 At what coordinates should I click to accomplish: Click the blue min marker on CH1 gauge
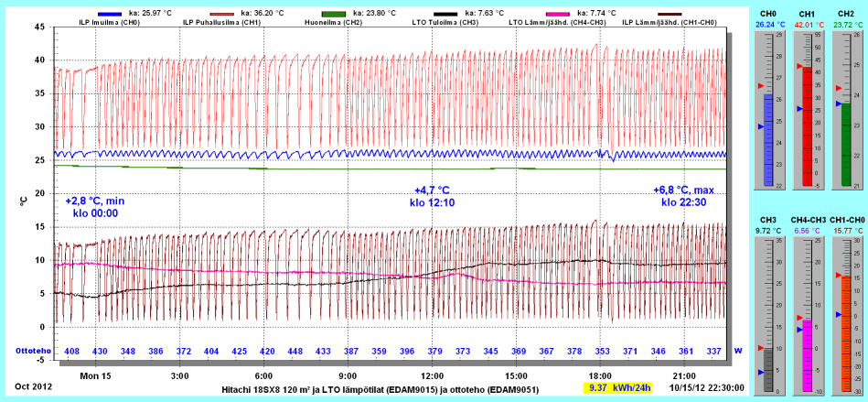click(799, 109)
